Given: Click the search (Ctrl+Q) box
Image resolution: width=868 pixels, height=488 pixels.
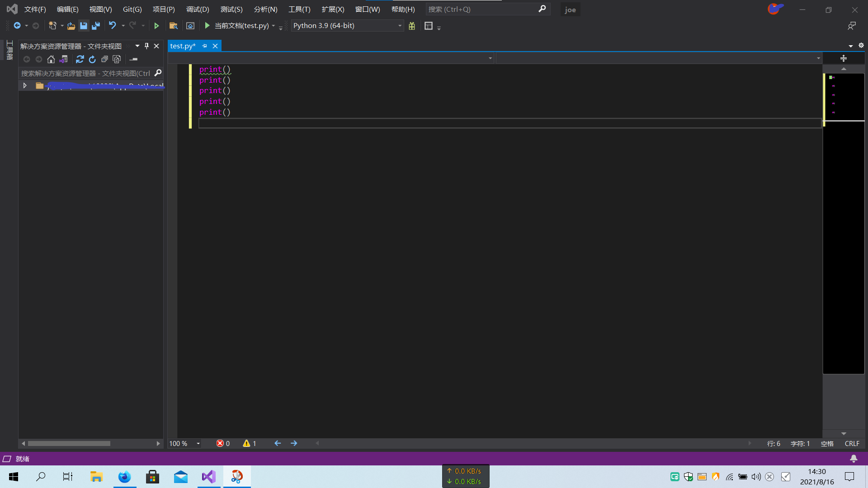Looking at the screenshot, I should [487, 9].
